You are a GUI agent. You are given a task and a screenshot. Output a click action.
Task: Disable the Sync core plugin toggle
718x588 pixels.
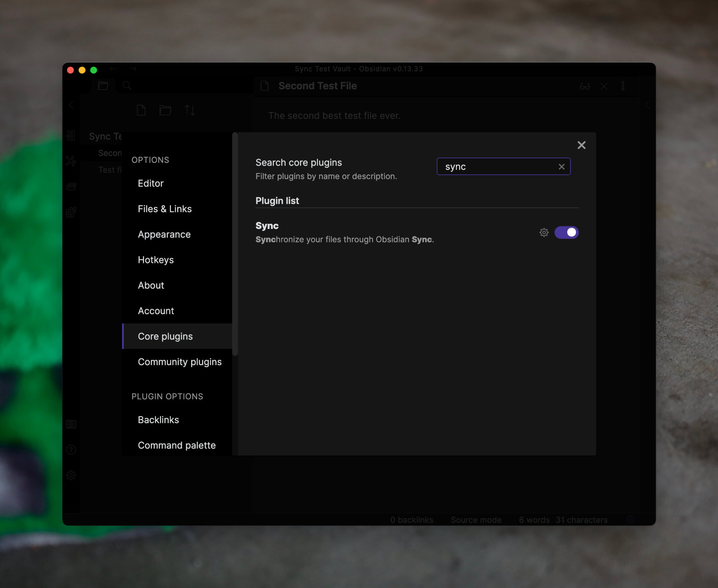[x=566, y=232]
